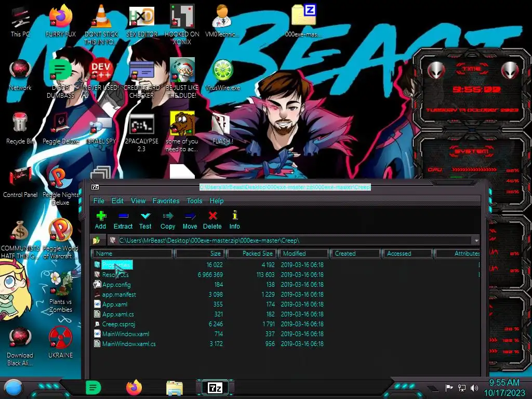Select the VM0Technic desktop icon
532x399 pixels.
pyautogui.click(x=222, y=21)
